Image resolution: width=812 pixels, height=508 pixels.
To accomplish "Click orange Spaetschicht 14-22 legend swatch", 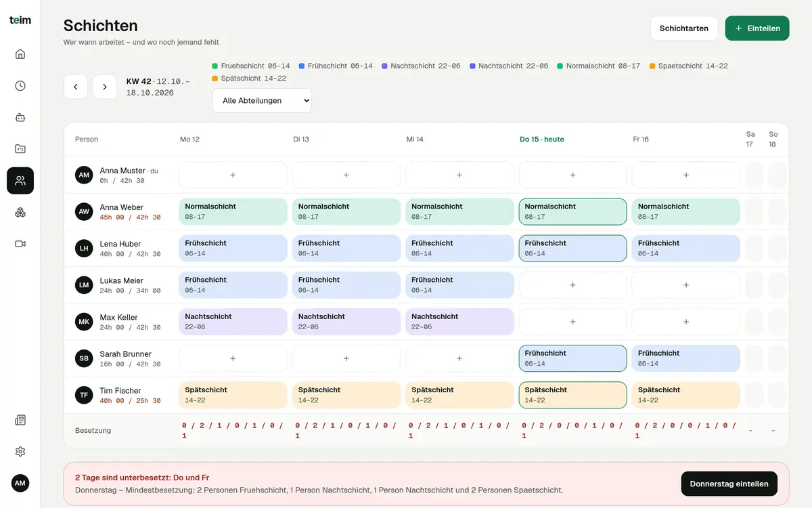I will pos(652,66).
